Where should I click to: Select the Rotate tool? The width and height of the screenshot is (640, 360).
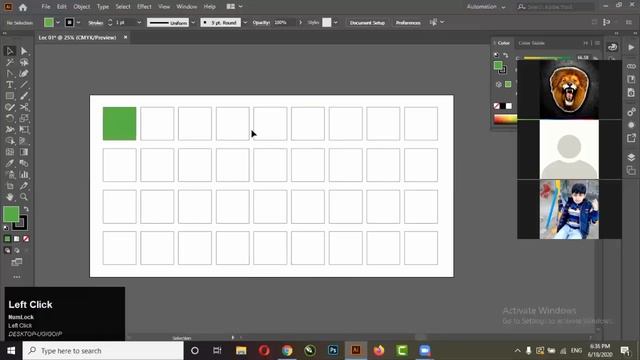10,118
